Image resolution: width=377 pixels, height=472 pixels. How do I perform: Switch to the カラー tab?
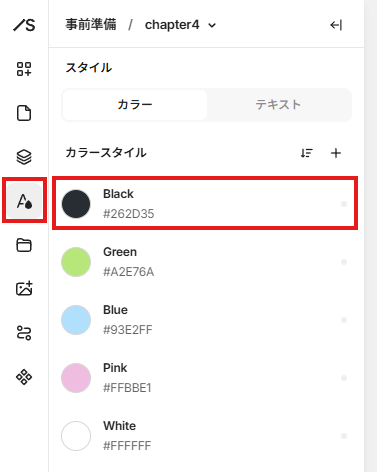coord(135,105)
